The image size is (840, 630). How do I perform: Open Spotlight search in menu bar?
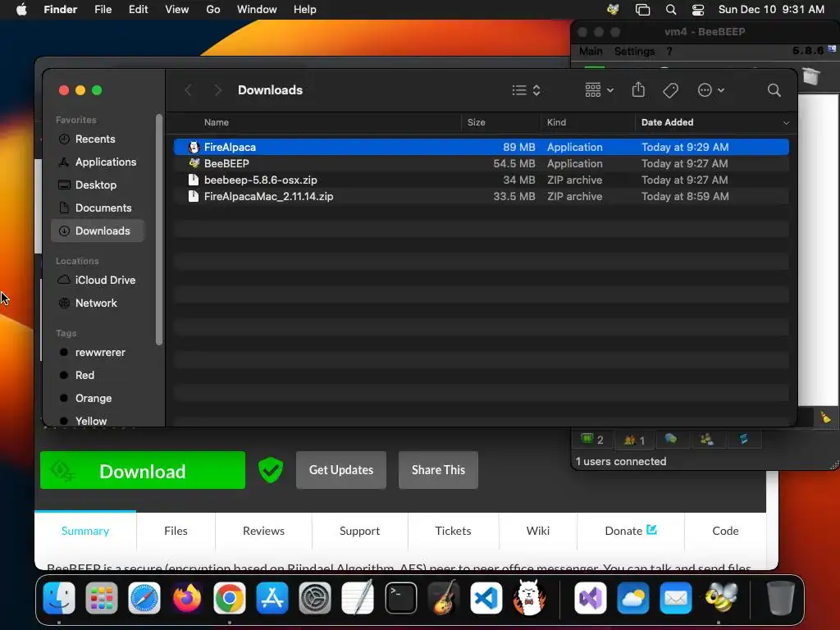(x=671, y=10)
